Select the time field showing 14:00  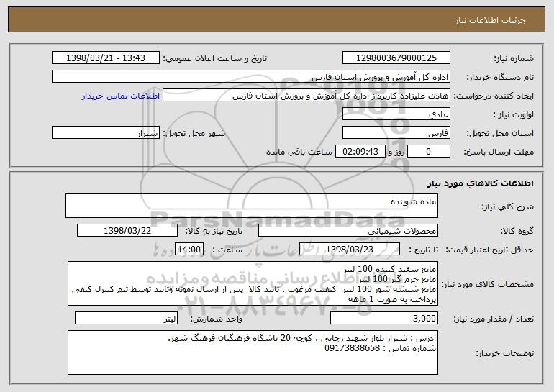coord(189,250)
